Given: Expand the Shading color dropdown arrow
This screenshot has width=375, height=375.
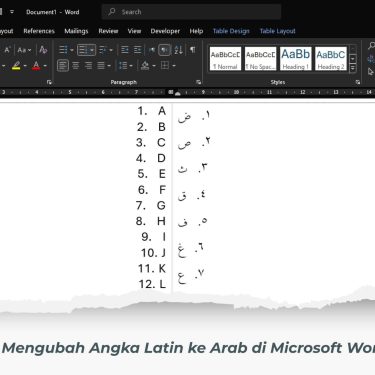Looking at the screenshot, I should coord(154,66).
